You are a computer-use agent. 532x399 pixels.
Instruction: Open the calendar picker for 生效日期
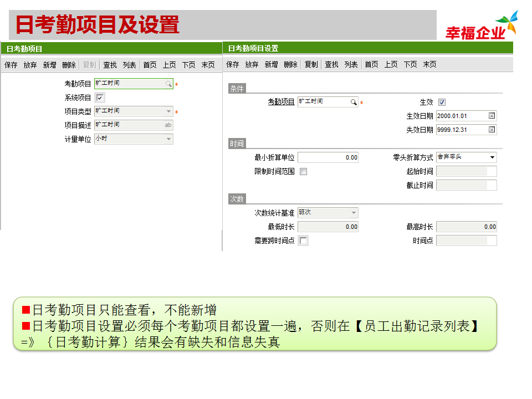(490, 116)
